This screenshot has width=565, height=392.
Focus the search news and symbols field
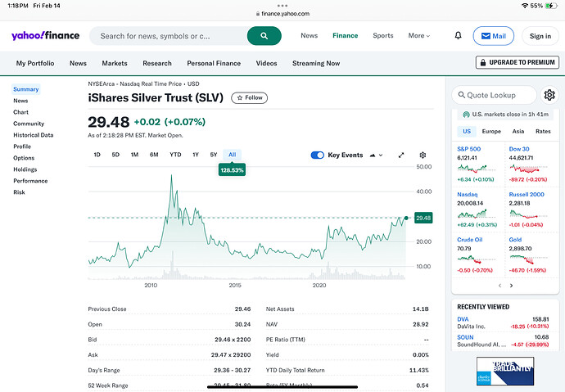point(168,36)
